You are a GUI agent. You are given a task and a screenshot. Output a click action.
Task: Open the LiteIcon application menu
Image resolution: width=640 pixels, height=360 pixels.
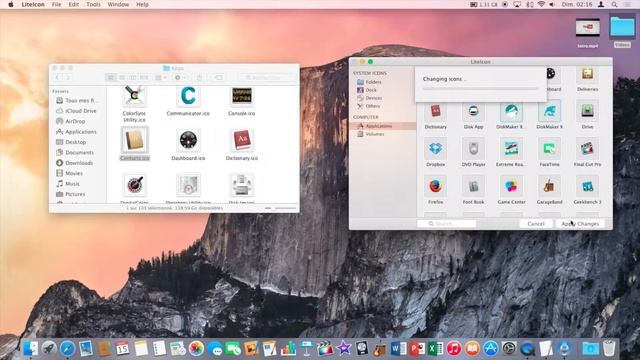click(33, 4)
